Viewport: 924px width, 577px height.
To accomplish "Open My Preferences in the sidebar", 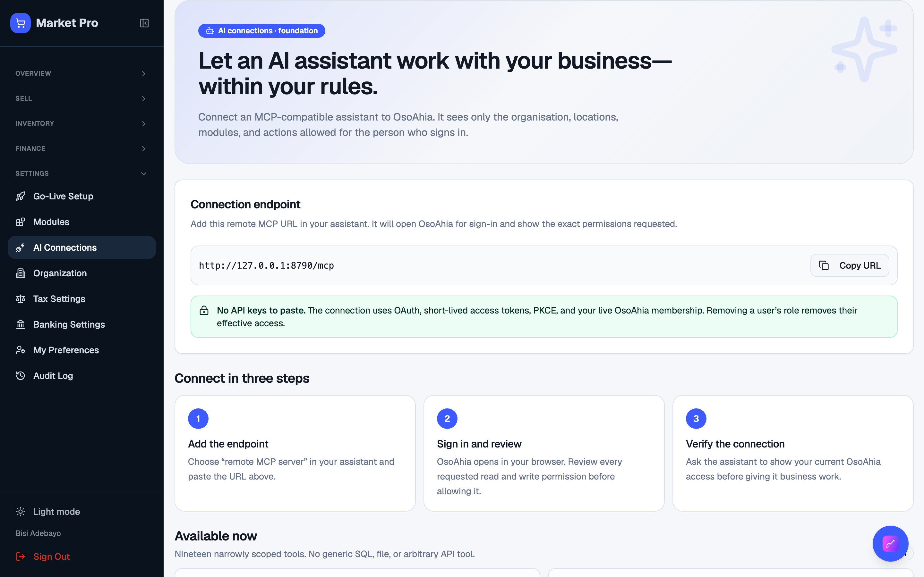I will click(82, 350).
